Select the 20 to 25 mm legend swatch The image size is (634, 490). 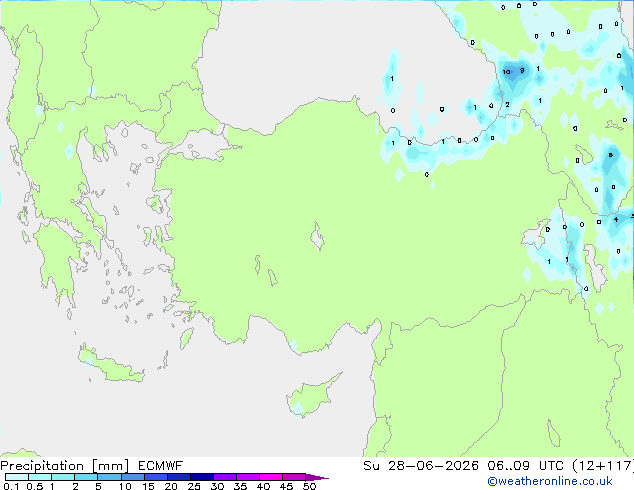click(179, 477)
